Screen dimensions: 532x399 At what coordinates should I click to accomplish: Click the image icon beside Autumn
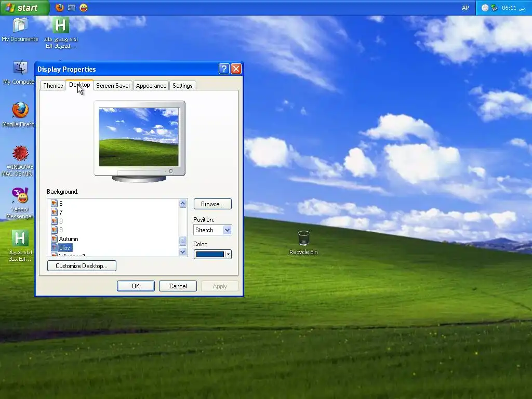[54, 239]
